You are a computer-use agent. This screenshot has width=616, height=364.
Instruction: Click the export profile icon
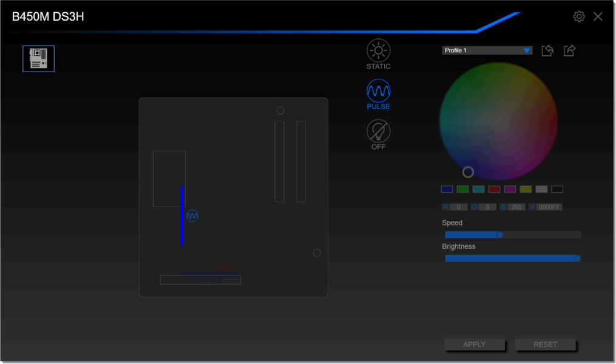click(569, 50)
